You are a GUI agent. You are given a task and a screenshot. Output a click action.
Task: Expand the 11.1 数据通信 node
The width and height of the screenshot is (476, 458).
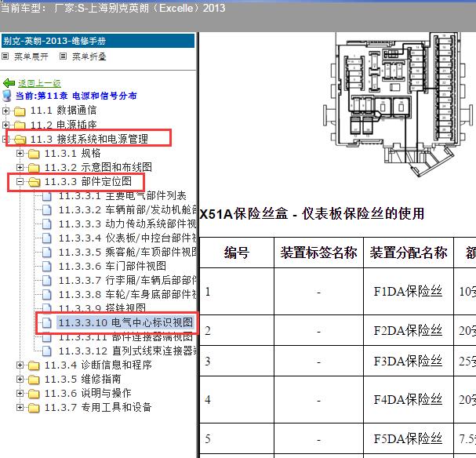(5, 111)
